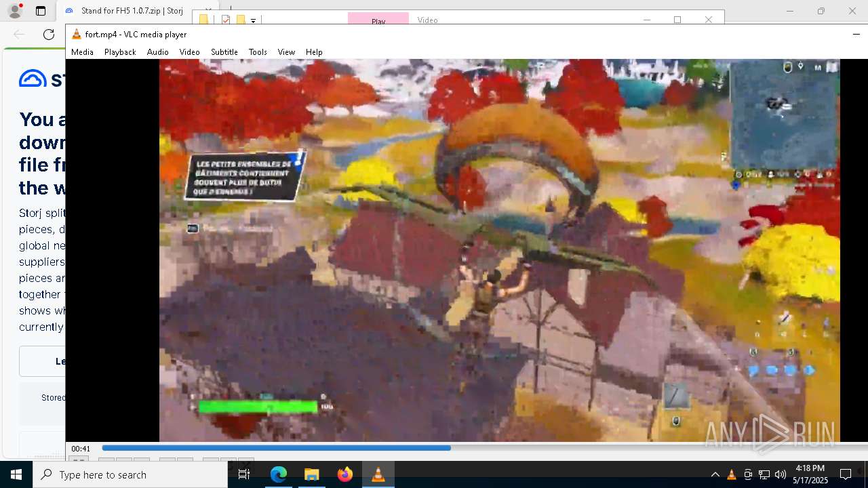Click the folder icon in Explorer title bar

(203, 20)
